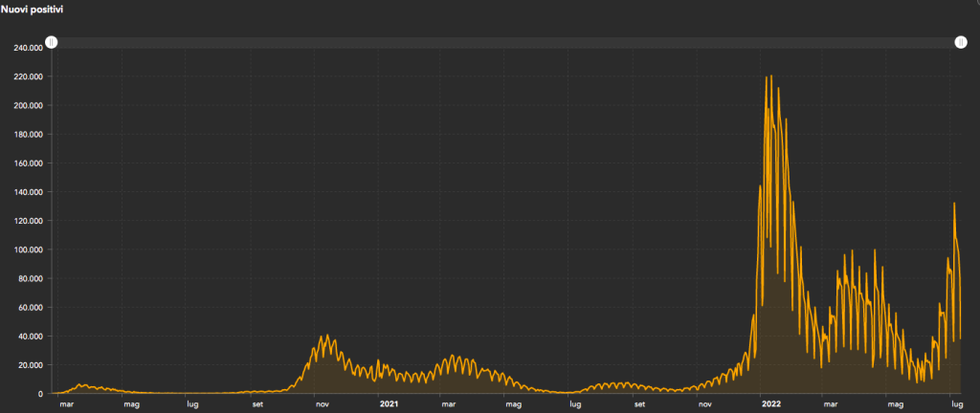Screen dimensions: 980x413
Task: Click the 240.000 y-axis label
Action: (x=27, y=47)
